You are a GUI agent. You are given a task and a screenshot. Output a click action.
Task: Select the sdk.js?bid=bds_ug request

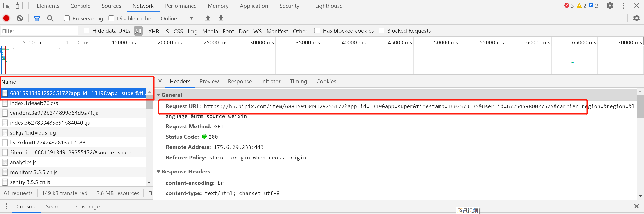point(73,133)
